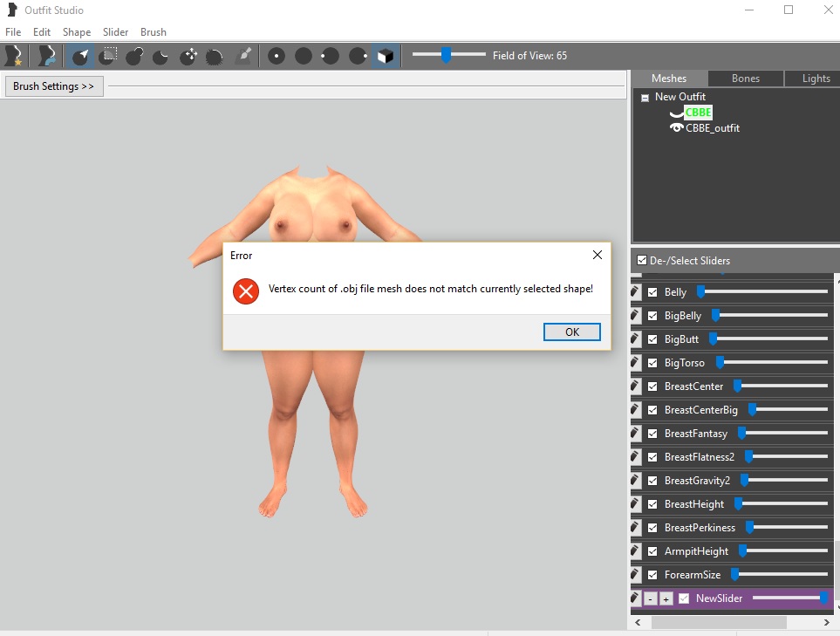The image size is (840, 636).
Task: Select the Smooth brush tool
Action: pos(215,56)
